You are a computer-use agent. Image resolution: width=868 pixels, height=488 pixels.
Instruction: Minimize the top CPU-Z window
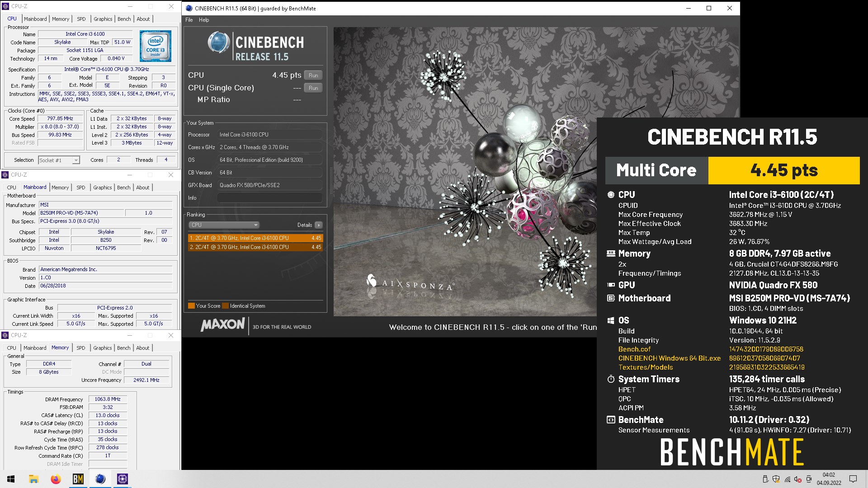[130, 6]
